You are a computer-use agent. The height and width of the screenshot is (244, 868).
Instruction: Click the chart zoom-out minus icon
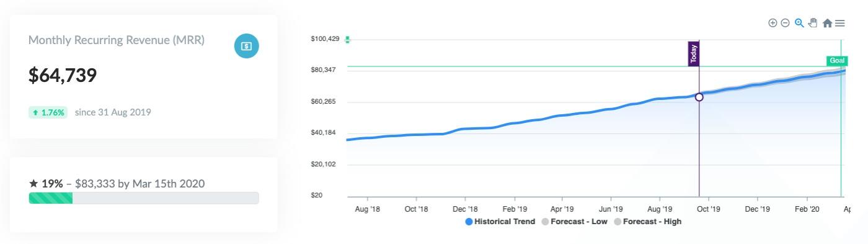pyautogui.click(x=785, y=23)
